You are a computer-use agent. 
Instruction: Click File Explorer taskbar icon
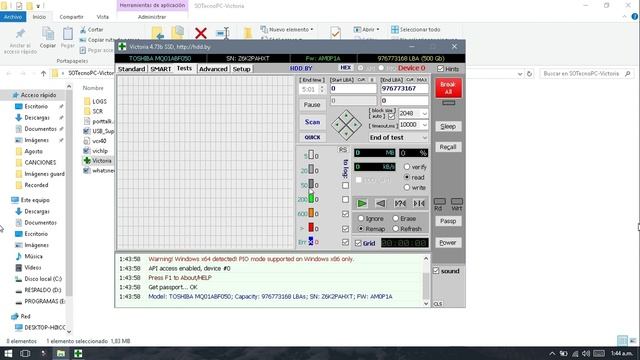61,353
